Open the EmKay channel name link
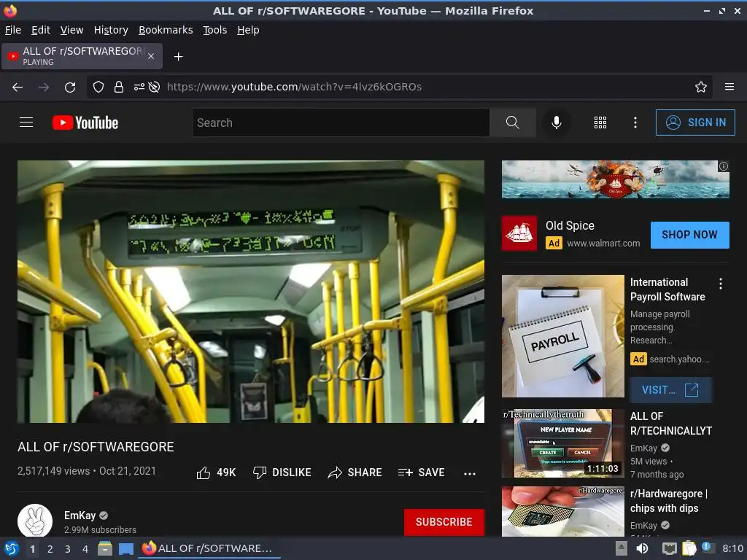This screenshot has height=560, width=747. point(80,516)
